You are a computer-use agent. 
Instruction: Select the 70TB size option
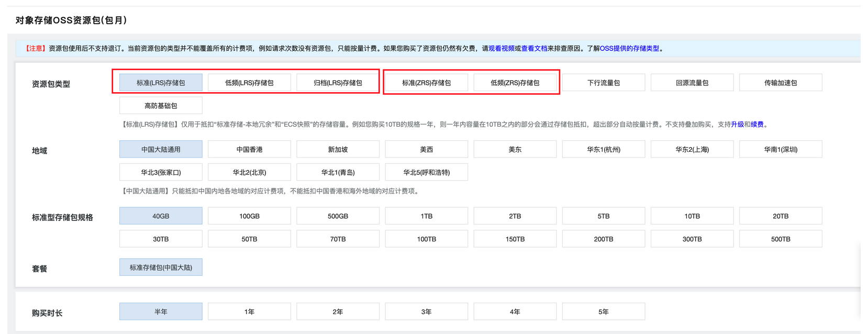point(338,239)
